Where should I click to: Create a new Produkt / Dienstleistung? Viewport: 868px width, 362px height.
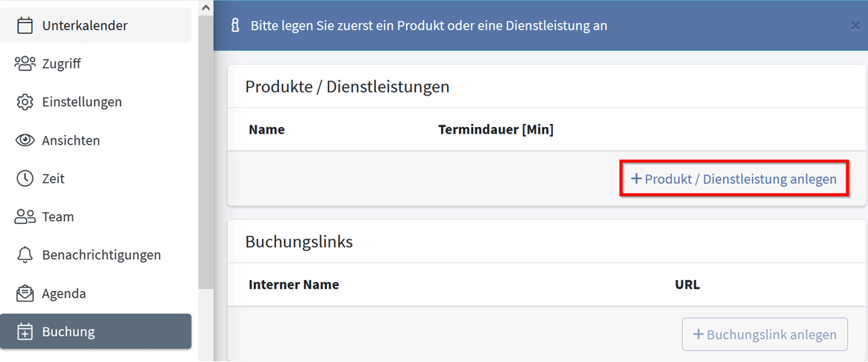pyautogui.click(x=734, y=179)
